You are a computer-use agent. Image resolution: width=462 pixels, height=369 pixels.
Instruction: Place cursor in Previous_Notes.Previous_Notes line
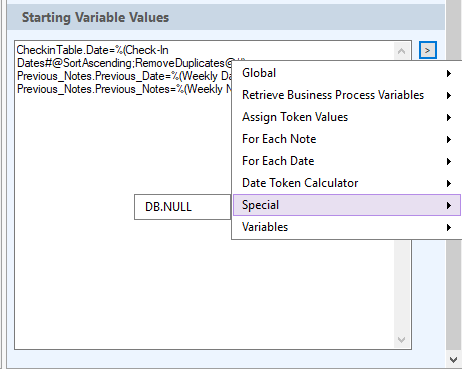click(124, 89)
